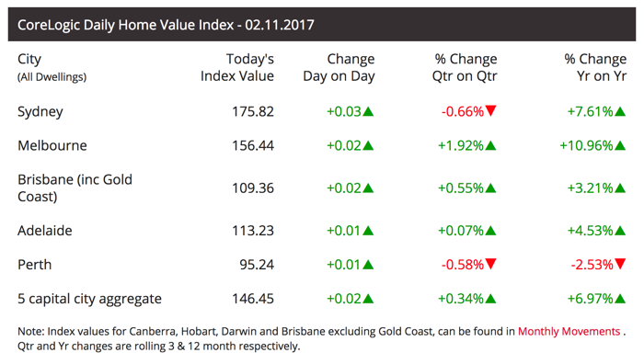Select the Sydney city row label
This screenshot has width=644, height=364.
point(40,111)
